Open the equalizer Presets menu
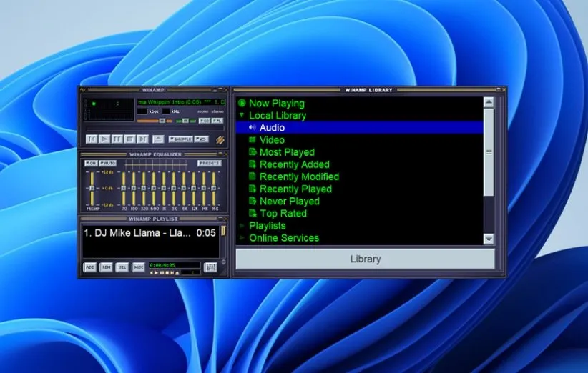 coord(209,164)
